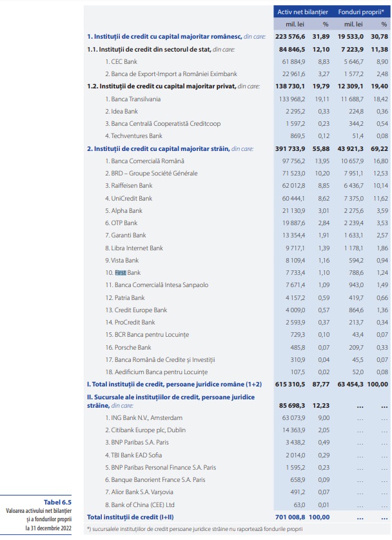Screen dimensions: 392x540
Task: Select the "4. Techventures Bank" entry
Action: (x=133, y=135)
